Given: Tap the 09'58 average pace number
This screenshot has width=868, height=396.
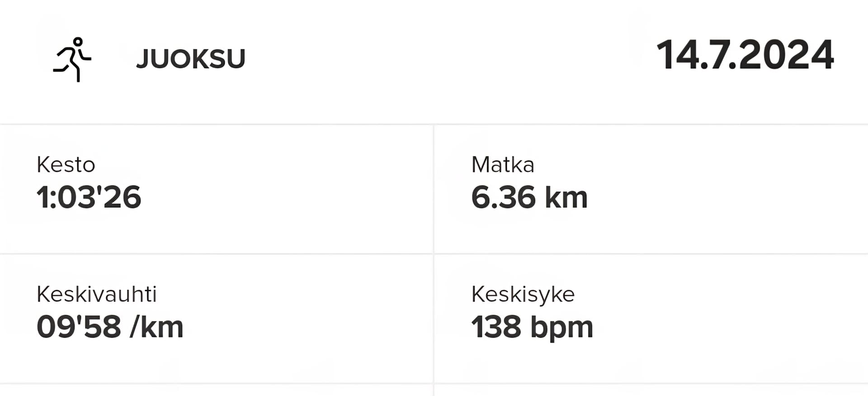Looking at the screenshot, I should 79,327.
